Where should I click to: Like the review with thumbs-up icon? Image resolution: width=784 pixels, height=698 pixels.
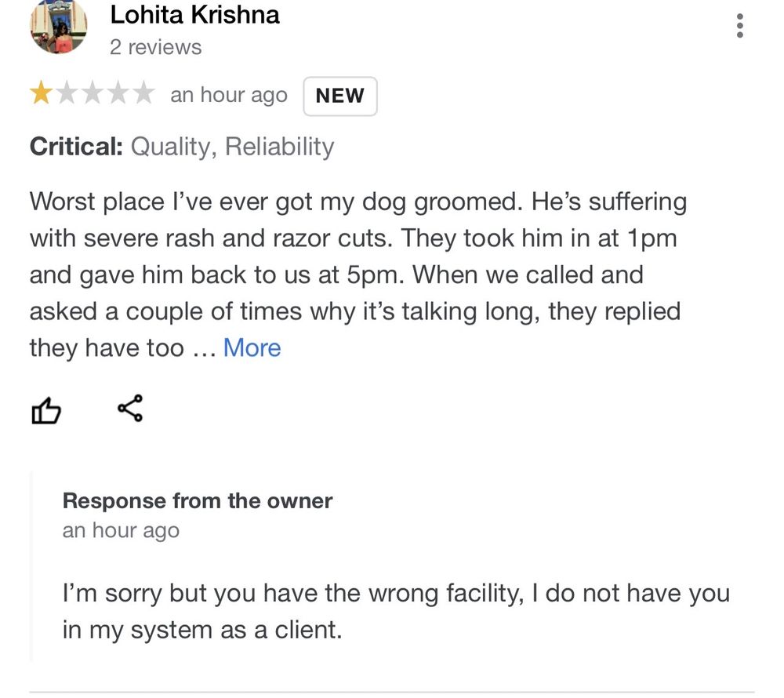tap(45, 409)
